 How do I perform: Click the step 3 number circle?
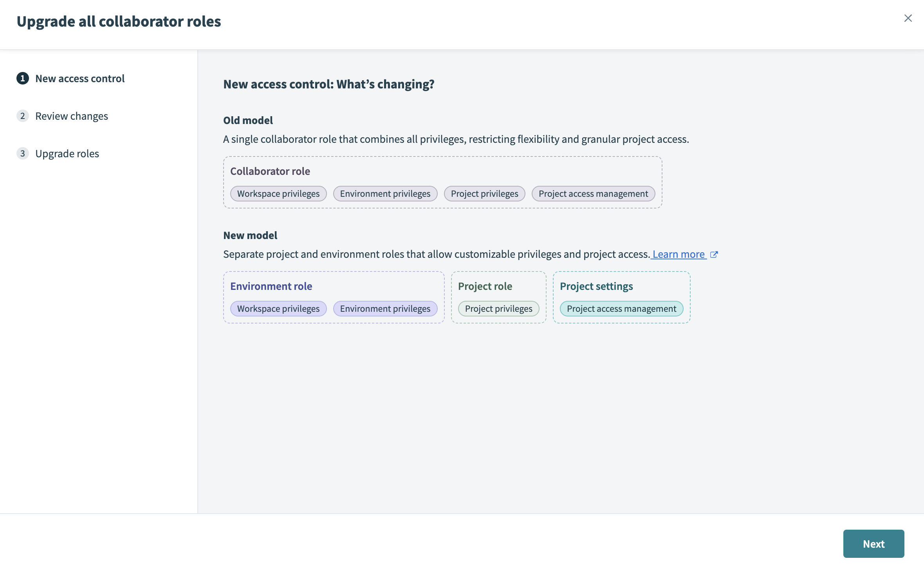(x=23, y=154)
